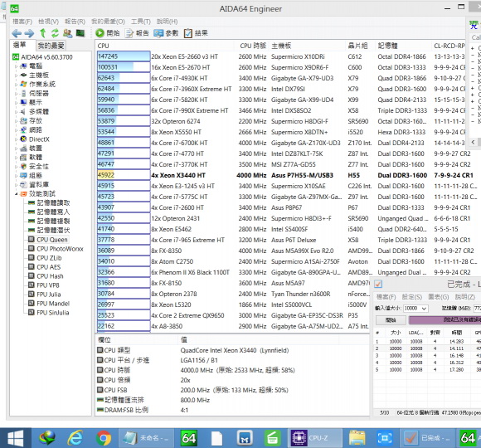Refresh with the green circular arrows icon
The height and width of the screenshot is (448, 481).
(x=55, y=33)
